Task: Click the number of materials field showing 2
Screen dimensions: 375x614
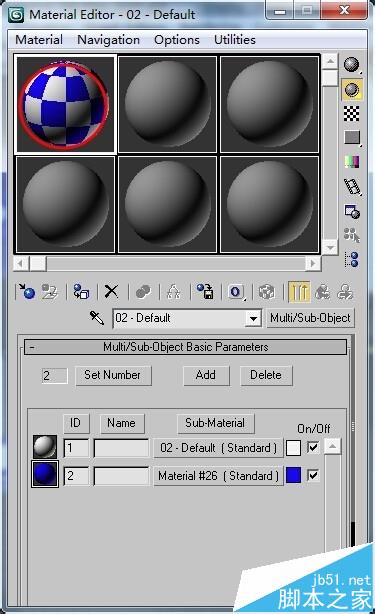Action: coord(54,376)
